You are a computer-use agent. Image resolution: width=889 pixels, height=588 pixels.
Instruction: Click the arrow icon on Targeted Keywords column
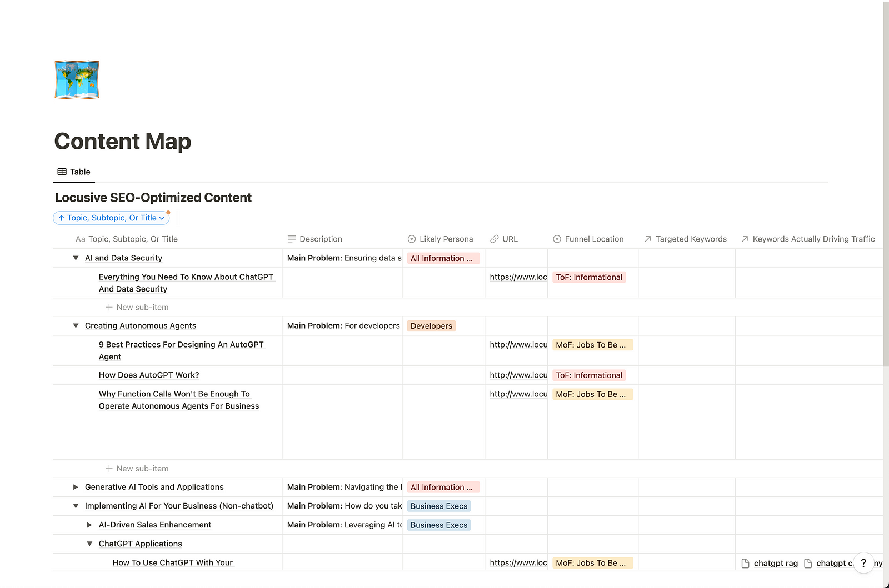click(x=647, y=239)
